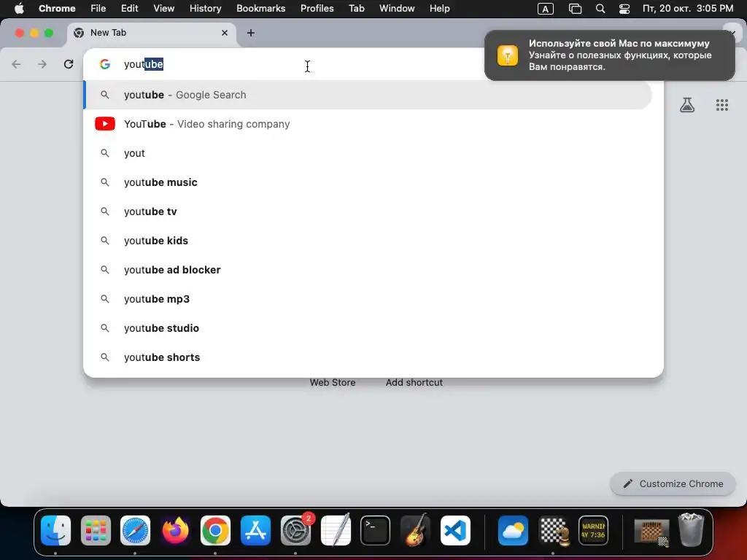
Task: Click Add shortcut
Action: pyautogui.click(x=414, y=382)
